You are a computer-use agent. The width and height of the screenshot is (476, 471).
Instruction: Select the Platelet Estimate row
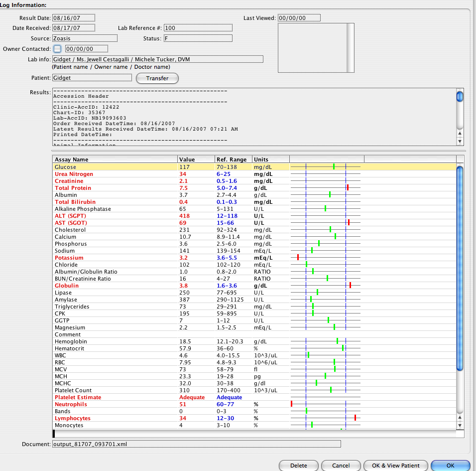point(254,397)
